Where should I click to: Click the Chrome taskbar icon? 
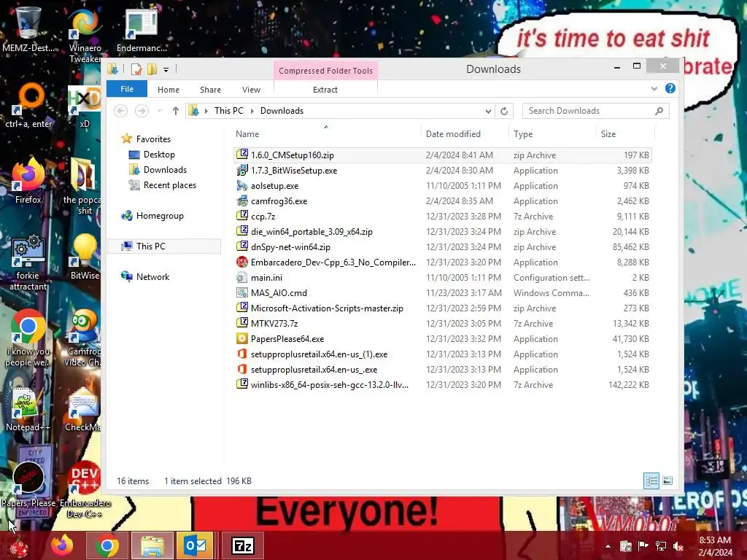[107, 545]
